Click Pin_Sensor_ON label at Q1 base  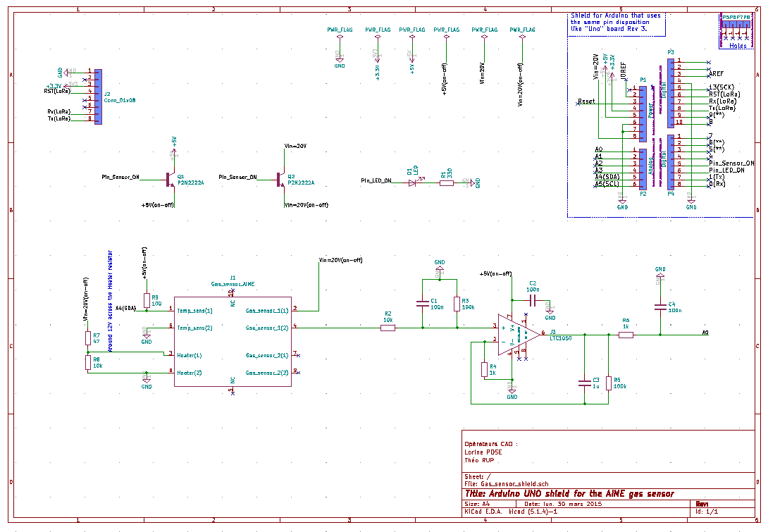pyautogui.click(x=120, y=177)
